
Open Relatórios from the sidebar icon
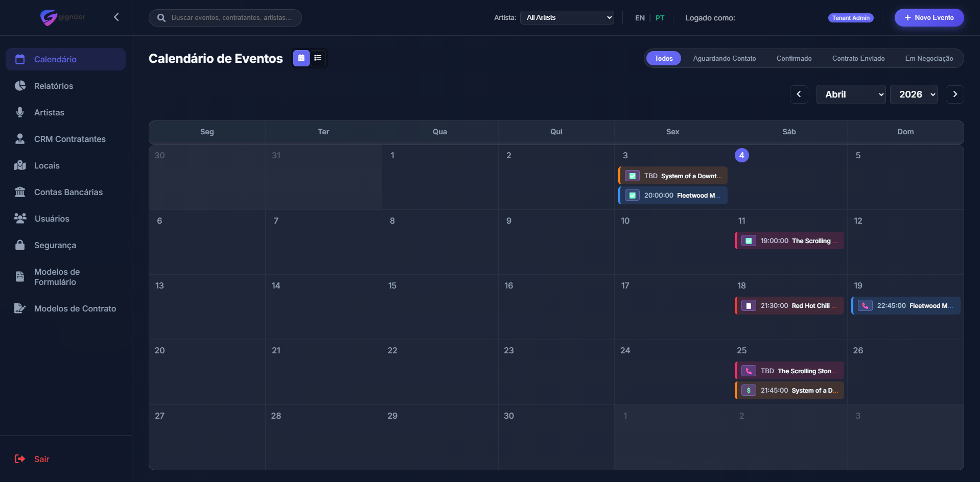20,86
